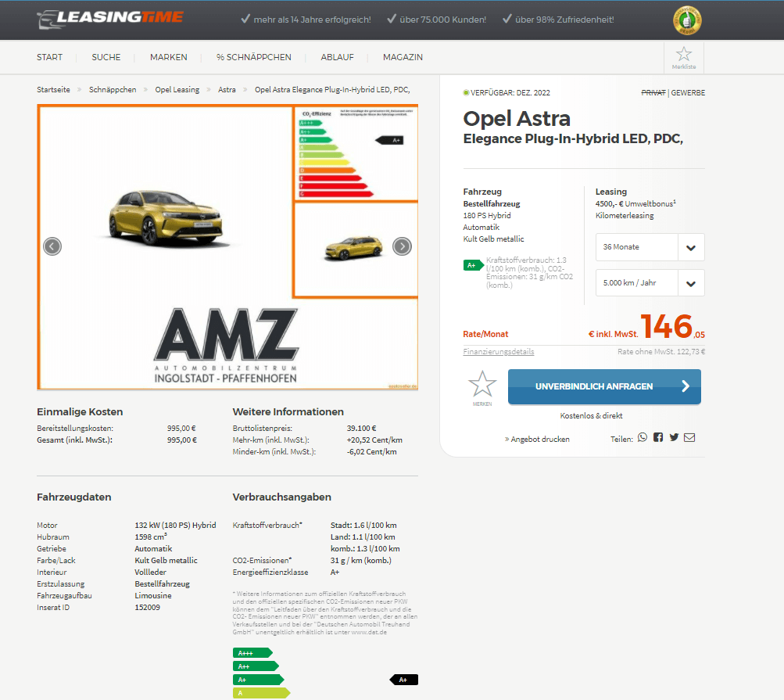The image size is (784, 700).
Task: Open the Merkliste star icon in navigation
Action: pyautogui.click(x=683, y=58)
